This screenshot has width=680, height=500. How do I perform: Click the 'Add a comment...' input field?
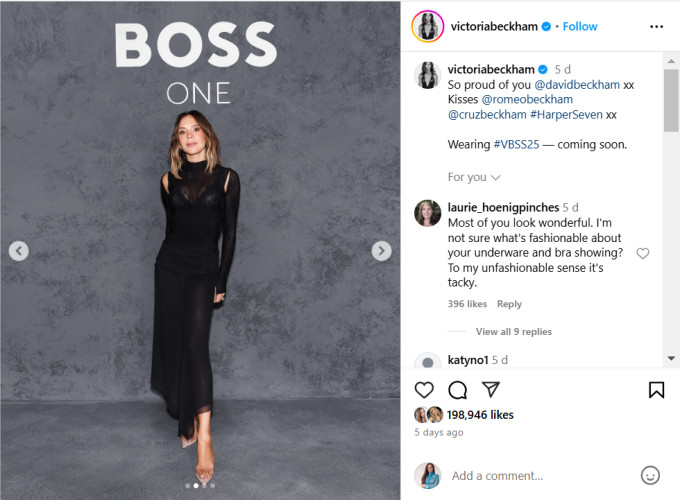(x=530, y=476)
